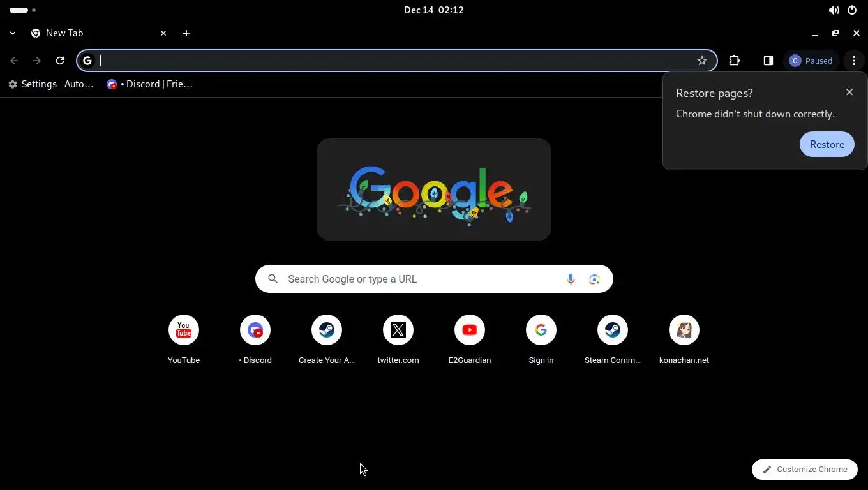Click the Google icon in address bar

(87, 61)
